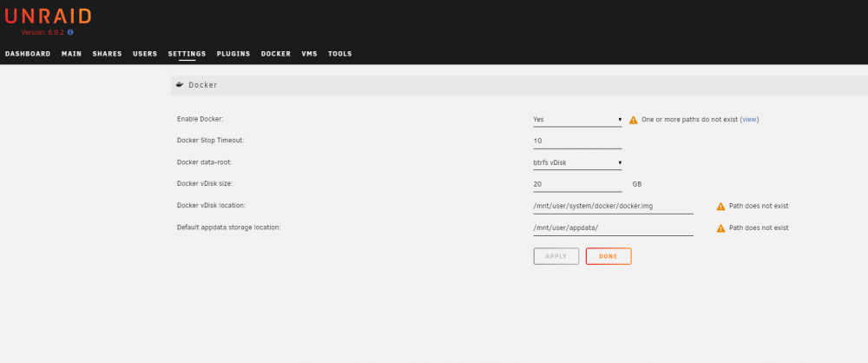This screenshot has height=363, width=868.
Task: Click the Docker vDisk location field
Action: pos(614,206)
